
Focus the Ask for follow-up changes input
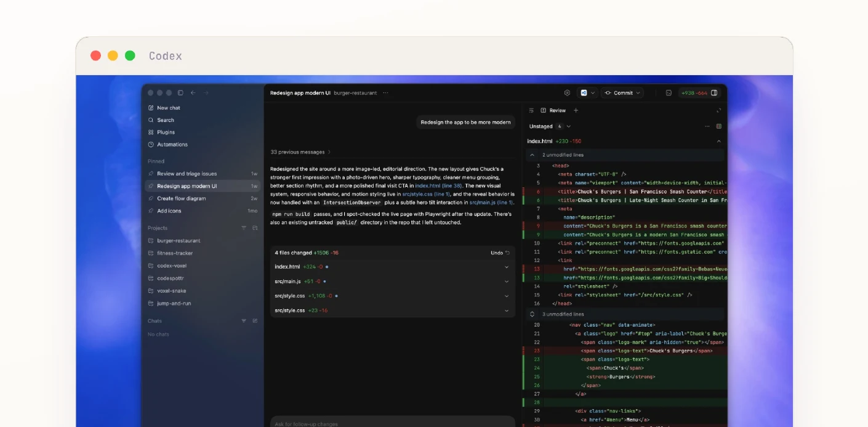(393, 423)
